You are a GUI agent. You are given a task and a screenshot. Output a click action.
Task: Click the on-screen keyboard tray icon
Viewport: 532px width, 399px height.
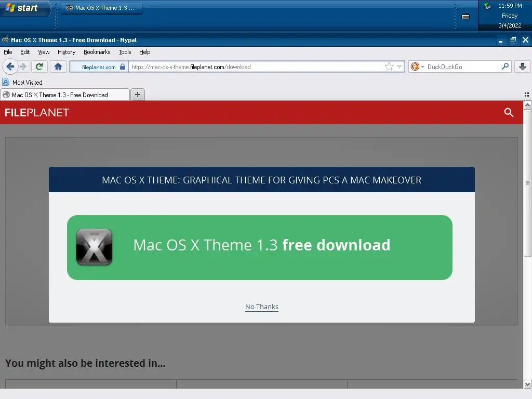point(465,16)
